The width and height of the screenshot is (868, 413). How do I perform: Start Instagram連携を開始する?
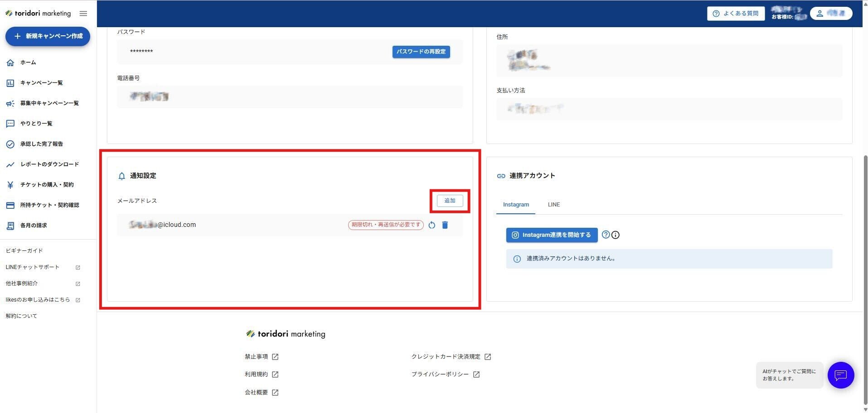pos(552,235)
